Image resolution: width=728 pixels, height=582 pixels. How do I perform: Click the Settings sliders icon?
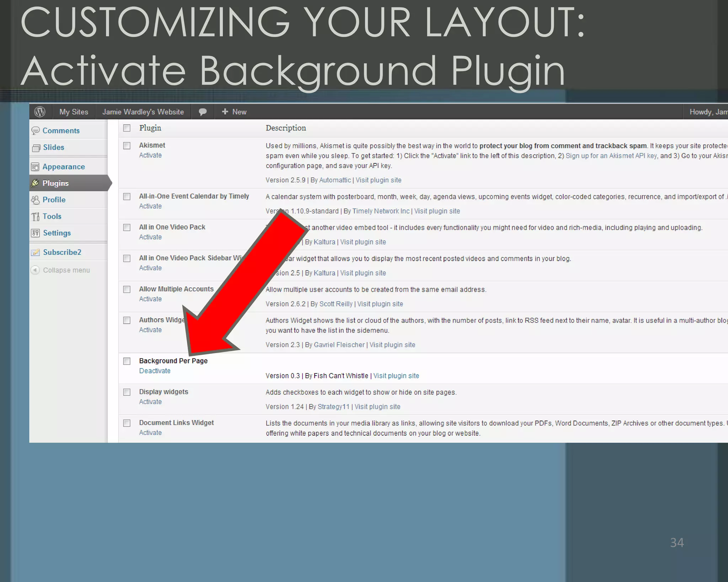tap(35, 233)
